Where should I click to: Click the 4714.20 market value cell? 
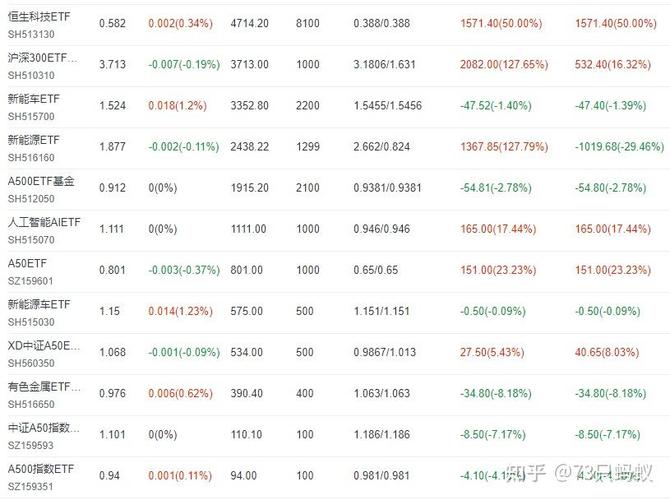coord(249,23)
